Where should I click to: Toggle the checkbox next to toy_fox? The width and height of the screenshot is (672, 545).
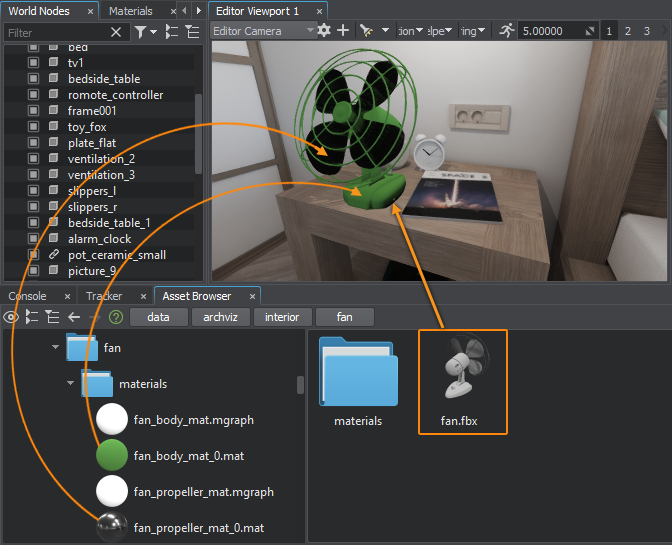click(x=33, y=127)
